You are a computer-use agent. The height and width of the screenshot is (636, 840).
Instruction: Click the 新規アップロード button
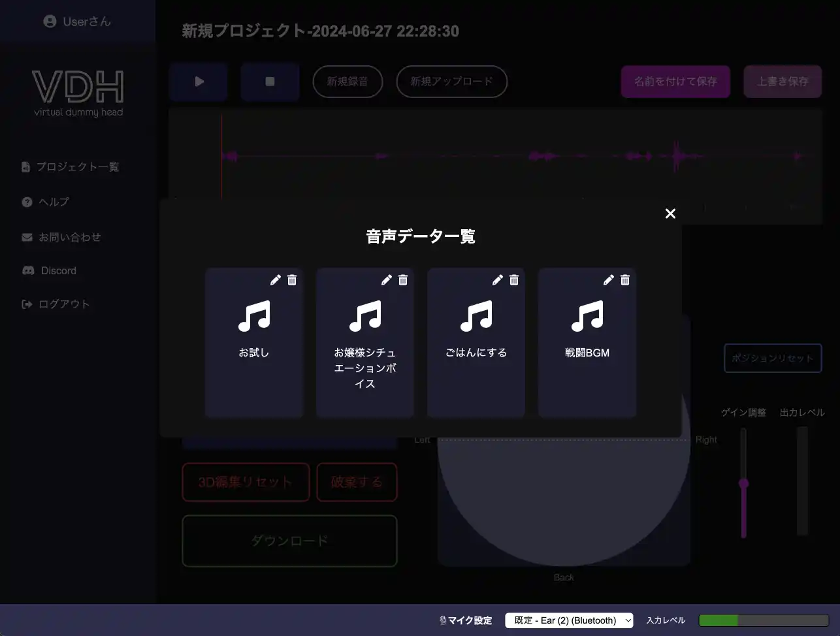click(x=452, y=82)
